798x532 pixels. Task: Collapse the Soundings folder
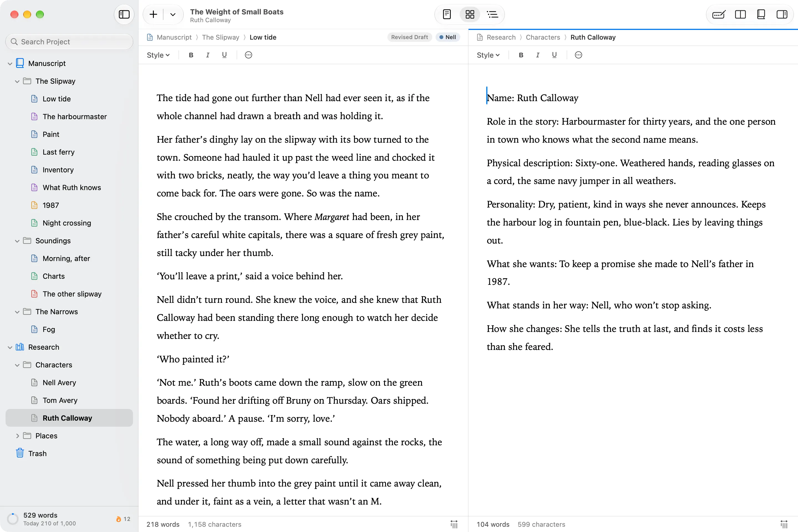pos(17,241)
